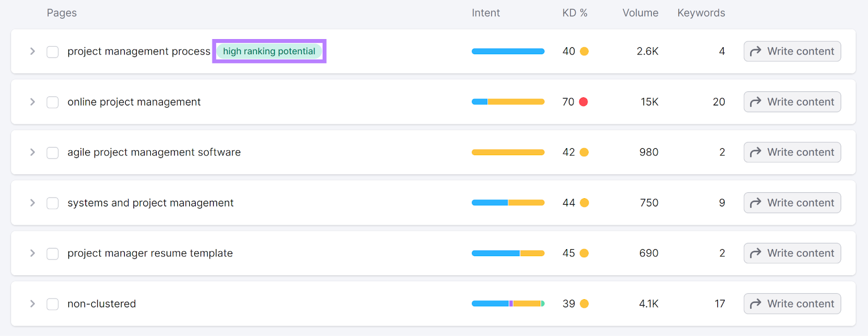Click arrow icon in online project management row

coord(755,102)
